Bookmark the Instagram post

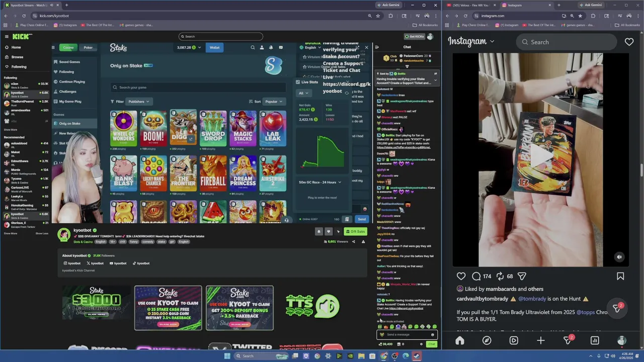tap(620, 276)
